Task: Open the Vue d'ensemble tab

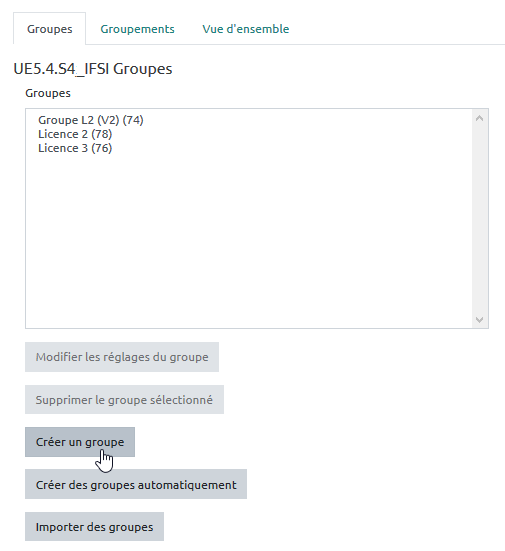Action: (x=246, y=29)
